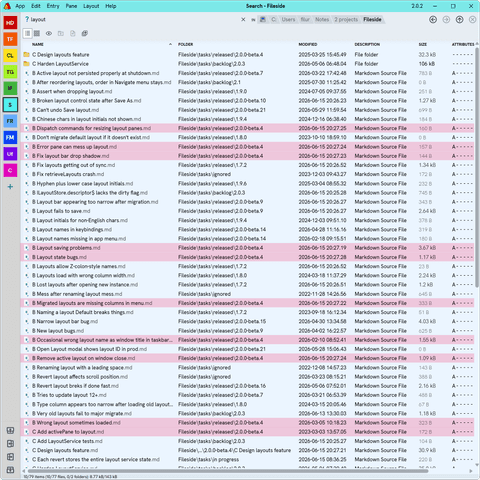Screen dimensions: 480x480
Task: Select B Can't undo Save layout.md
Action: pos(248,110)
